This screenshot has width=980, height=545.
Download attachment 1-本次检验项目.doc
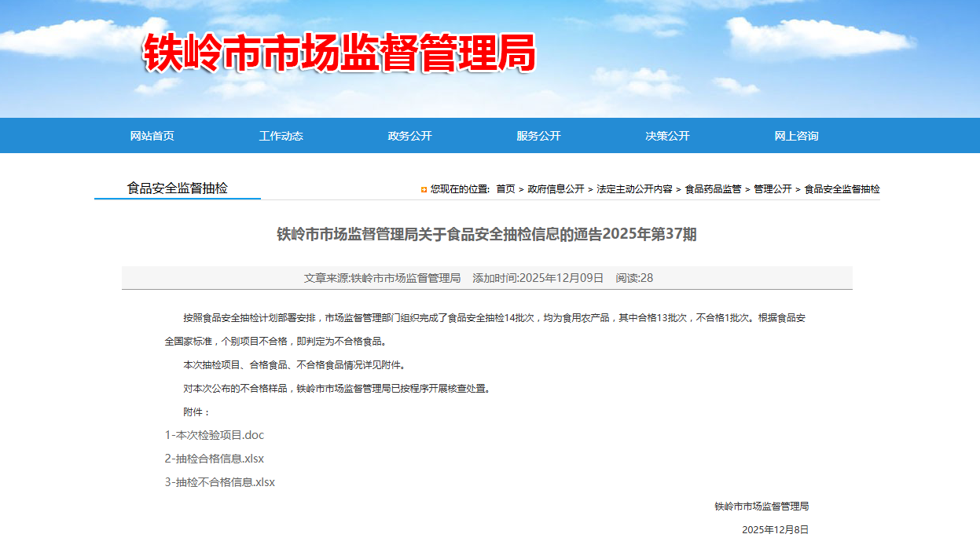tap(215, 435)
